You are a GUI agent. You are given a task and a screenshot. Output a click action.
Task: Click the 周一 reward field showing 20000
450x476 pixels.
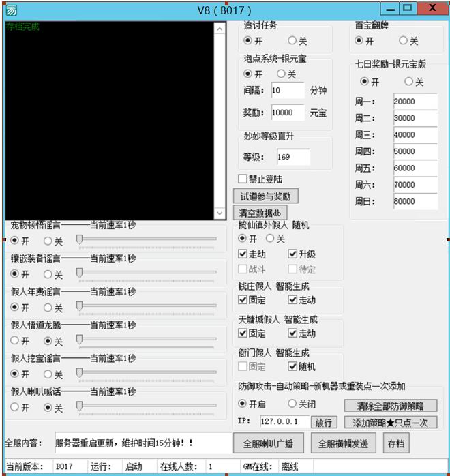pos(415,102)
